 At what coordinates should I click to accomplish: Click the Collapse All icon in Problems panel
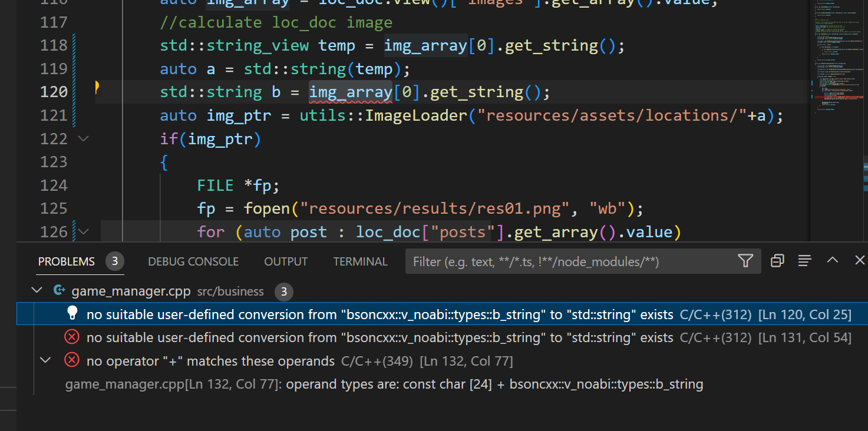point(777,261)
